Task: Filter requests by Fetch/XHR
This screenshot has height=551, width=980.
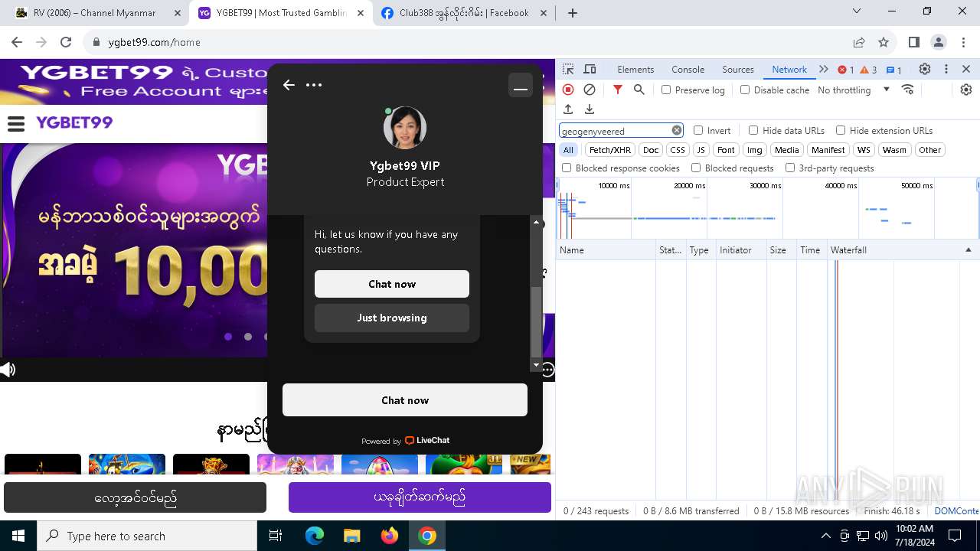Action: pos(610,150)
